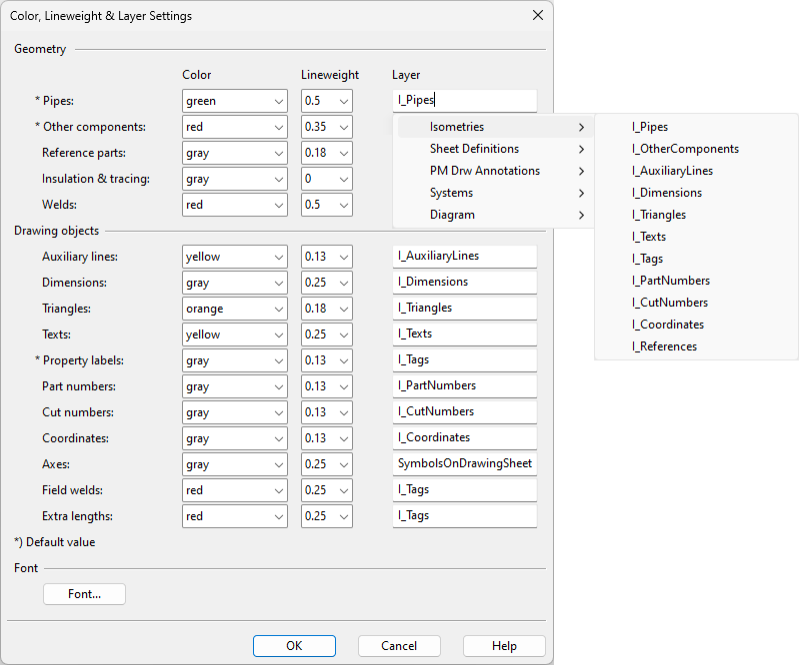Pick I_Dimensions in the Isometries submenu
Viewport: 799px width, 665px height.
point(667,193)
